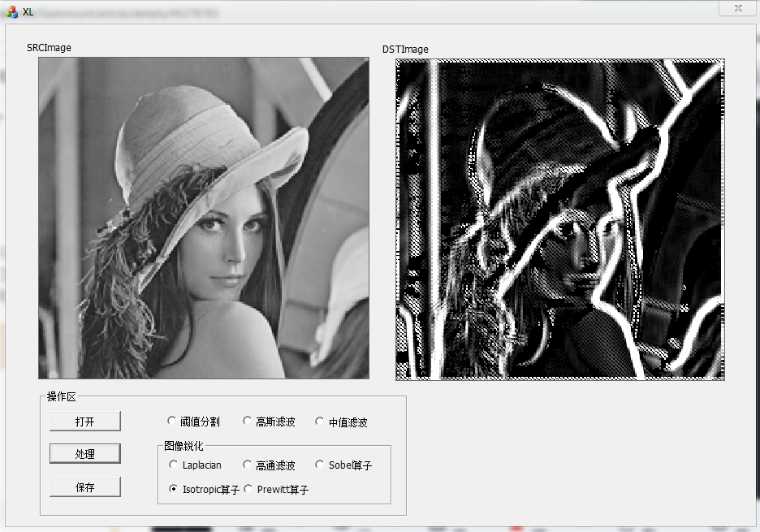760x532 pixels.
Task: Select the Laplacian sharpening option
Action: click(173, 465)
